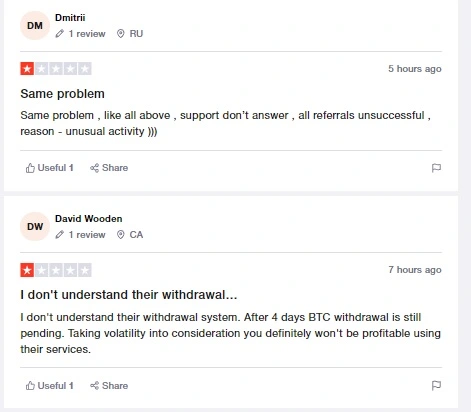Click the DM avatar for Dmitrii

(x=35, y=26)
